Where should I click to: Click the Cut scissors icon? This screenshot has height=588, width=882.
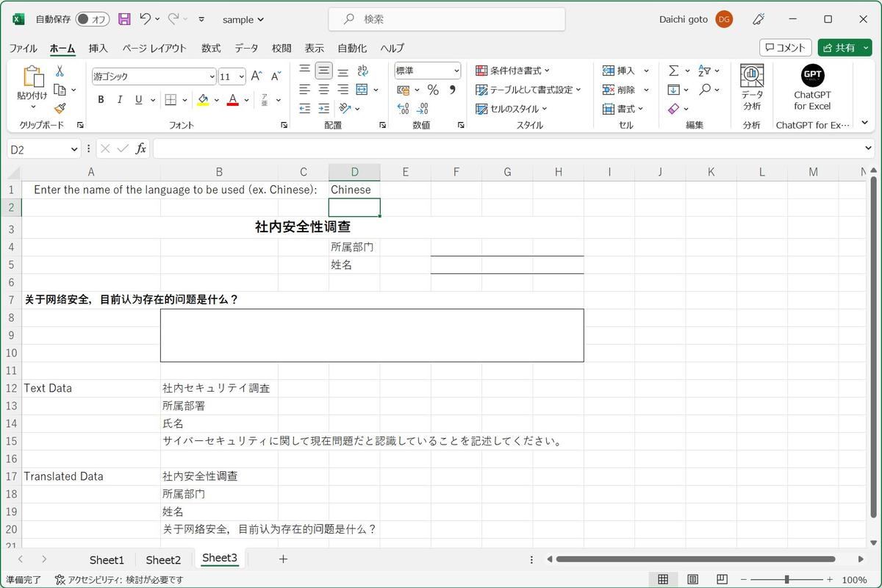(x=60, y=71)
